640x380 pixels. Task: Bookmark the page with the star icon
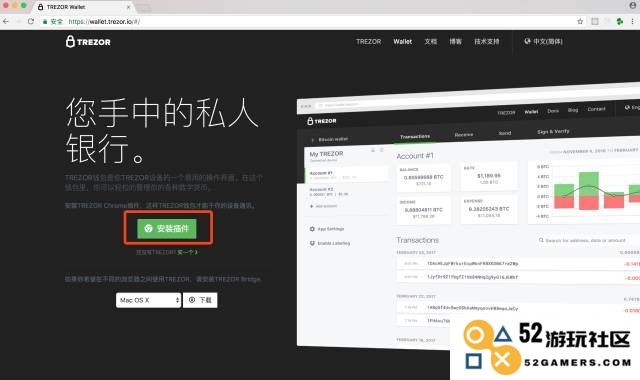580,21
